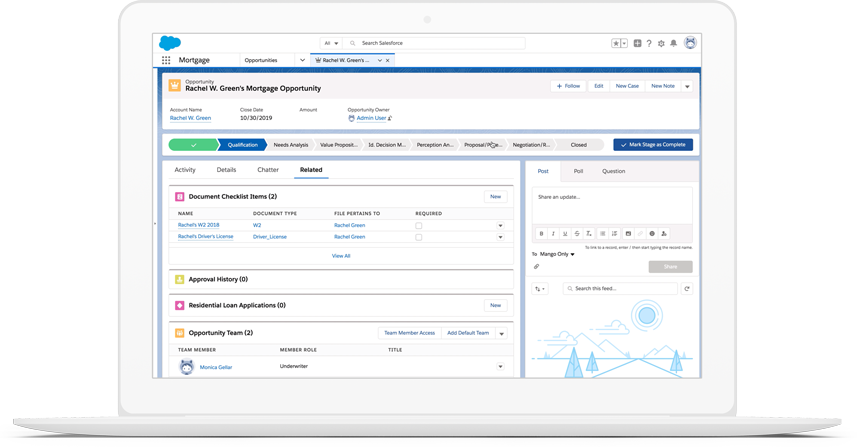Open the user profile avatar menu
This screenshot has height=447, width=857.
click(690, 43)
